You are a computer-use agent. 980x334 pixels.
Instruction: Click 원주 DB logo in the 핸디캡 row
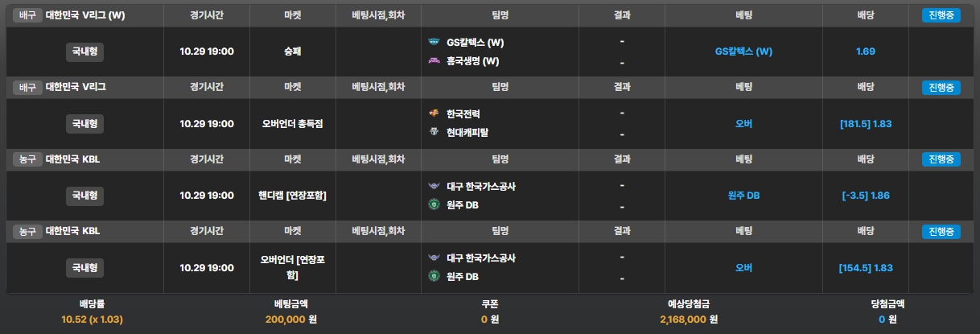(x=434, y=204)
